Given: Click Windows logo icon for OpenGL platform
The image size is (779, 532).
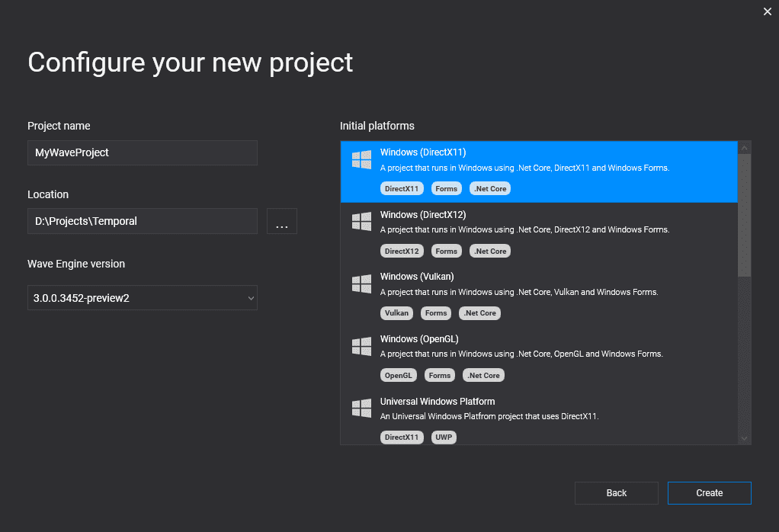Looking at the screenshot, I should pyautogui.click(x=361, y=346).
